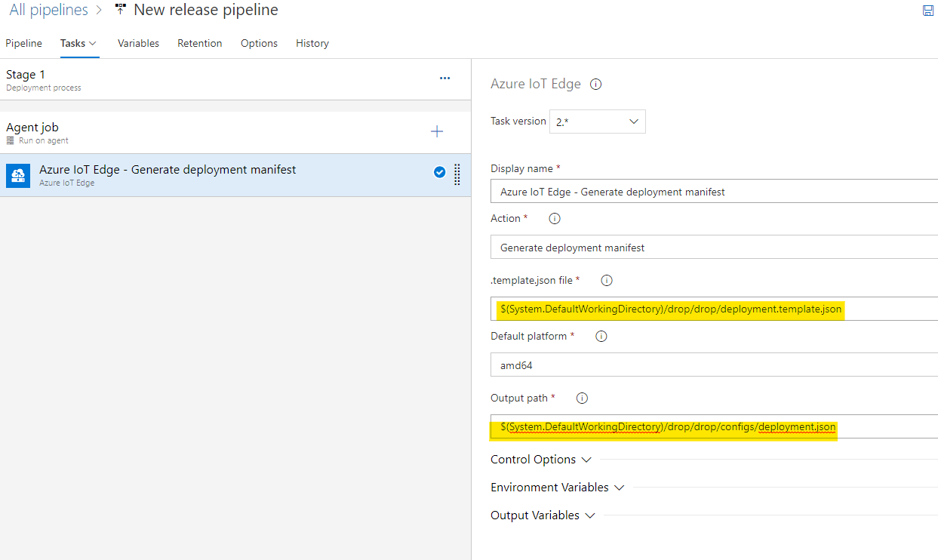Go to the All pipelines link
Screen dimensions: 938x560
pos(48,11)
